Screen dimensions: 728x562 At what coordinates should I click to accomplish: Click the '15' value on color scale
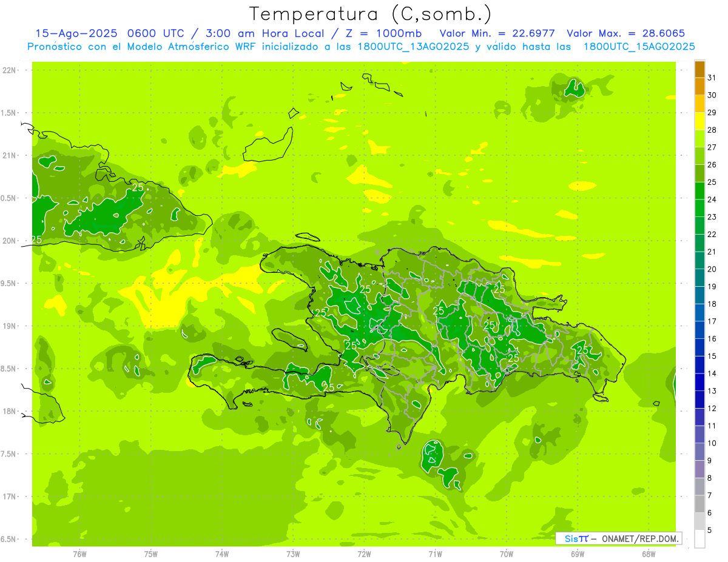pos(712,356)
